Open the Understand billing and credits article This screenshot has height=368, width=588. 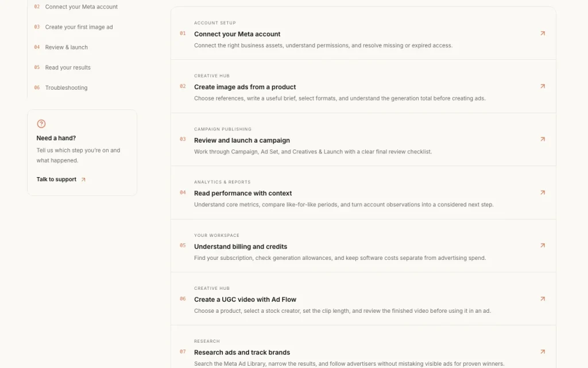click(241, 247)
